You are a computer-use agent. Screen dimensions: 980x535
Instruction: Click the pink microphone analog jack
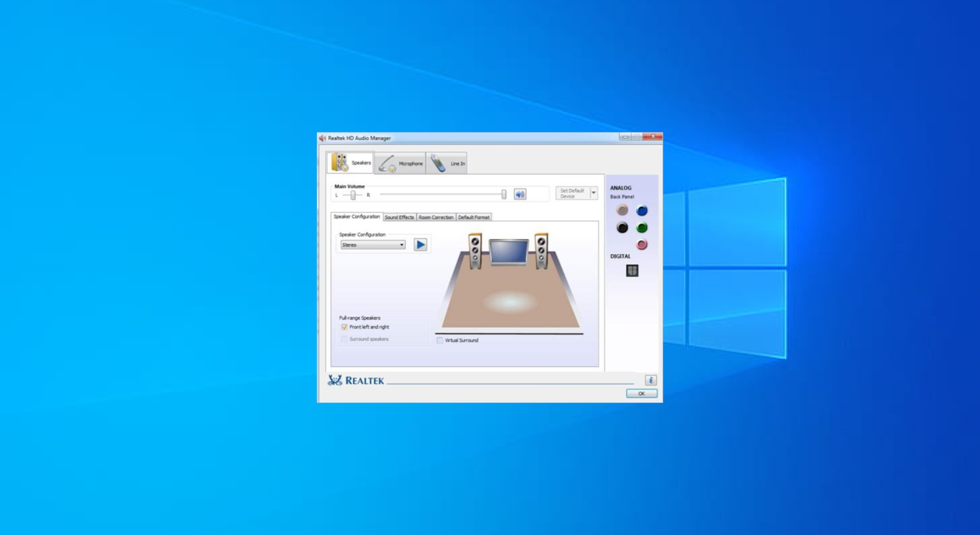[642, 244]
